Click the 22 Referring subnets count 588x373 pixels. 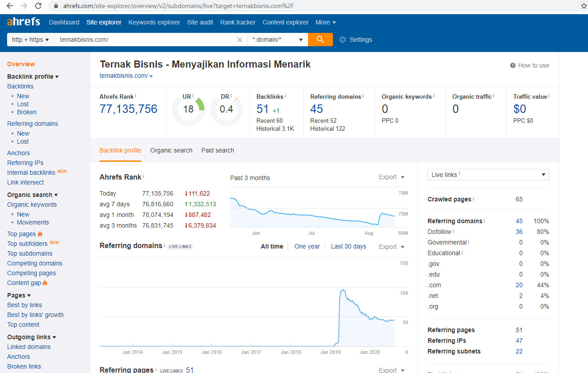(519, 351)
